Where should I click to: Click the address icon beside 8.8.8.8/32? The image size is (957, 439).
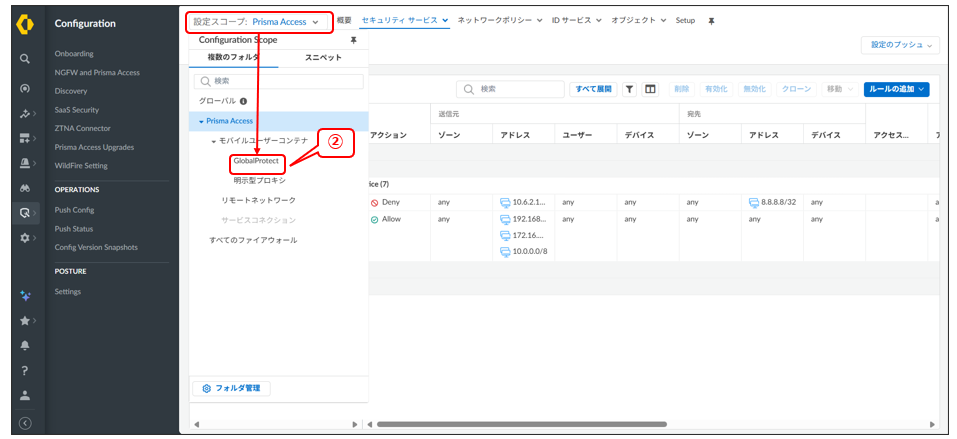coord(754,203)
